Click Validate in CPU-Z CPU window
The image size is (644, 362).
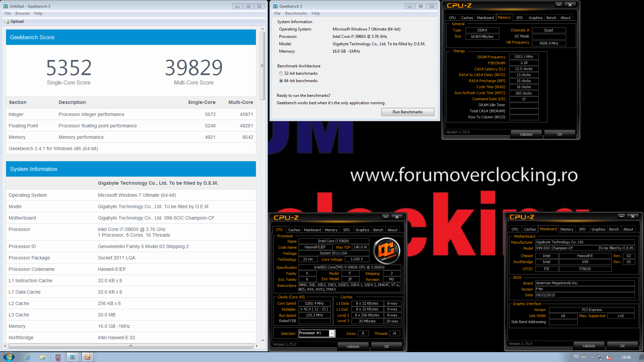(353, 347)
